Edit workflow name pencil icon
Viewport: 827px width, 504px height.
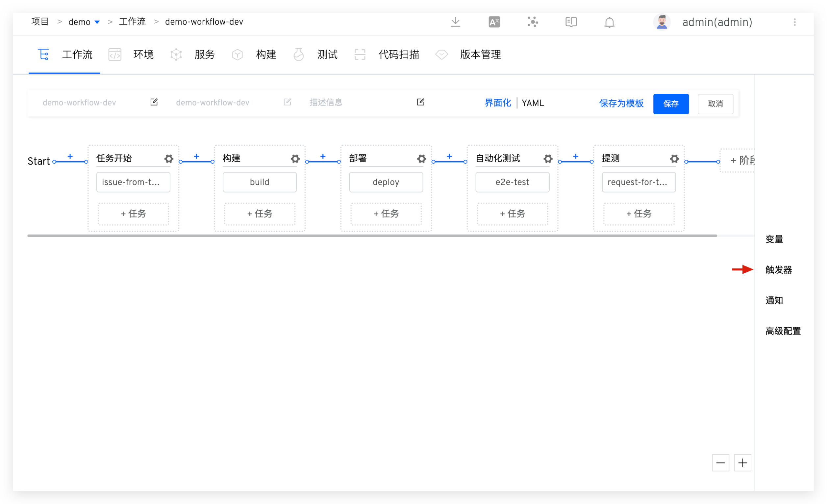tap(154, 102)
